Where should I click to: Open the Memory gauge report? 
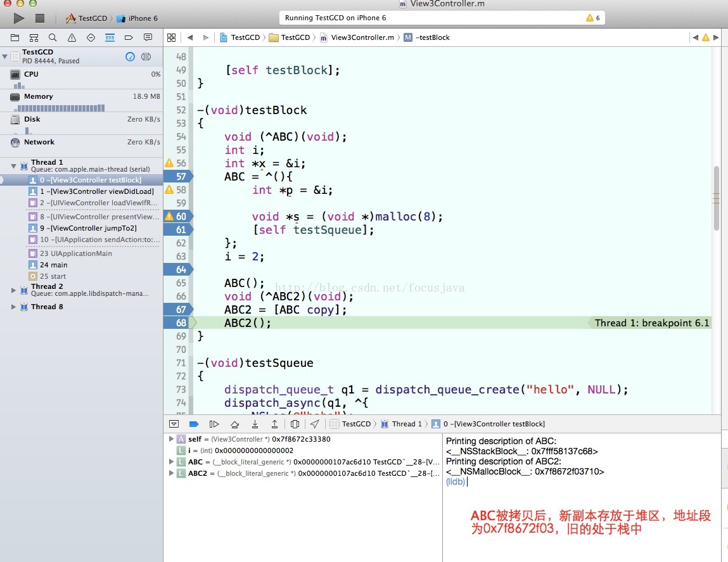(81, 101)
